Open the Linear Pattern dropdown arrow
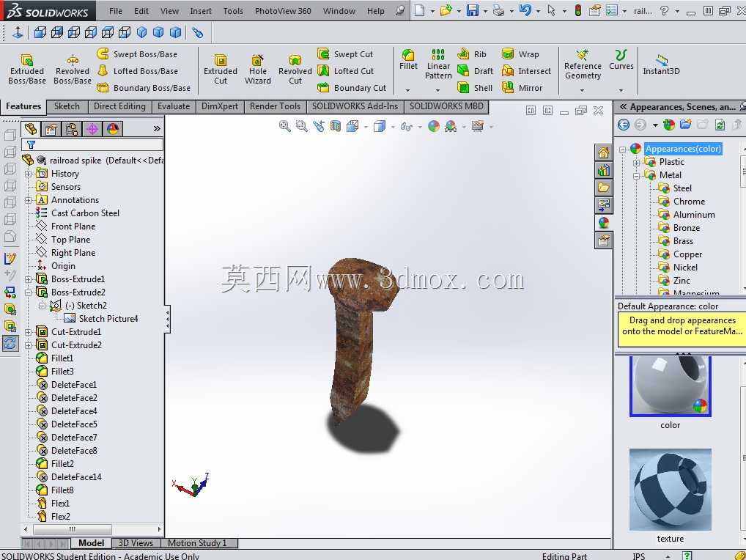The image size is (746, 560). (x=437, y=90)
